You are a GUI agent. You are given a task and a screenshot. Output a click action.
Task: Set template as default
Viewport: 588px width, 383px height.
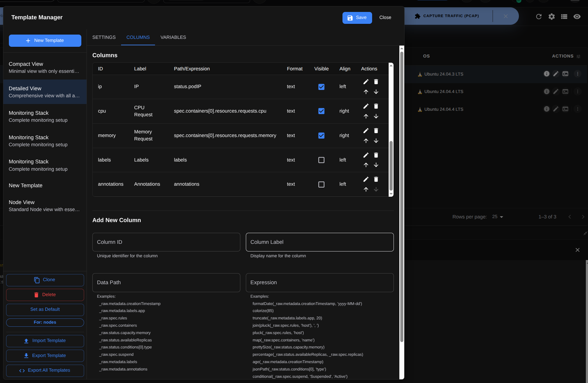coord(45,310)
